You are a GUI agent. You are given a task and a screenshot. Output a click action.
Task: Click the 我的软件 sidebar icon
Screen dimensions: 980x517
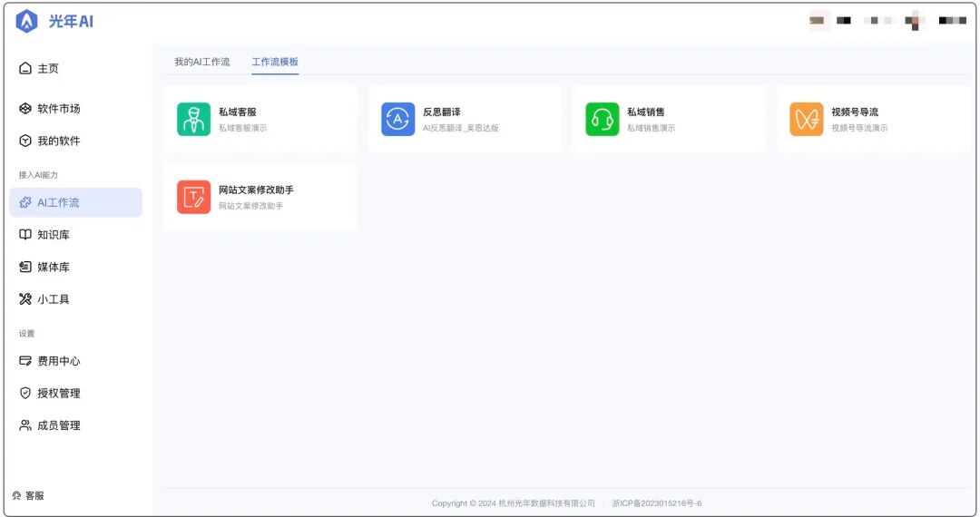coord(25,141)
